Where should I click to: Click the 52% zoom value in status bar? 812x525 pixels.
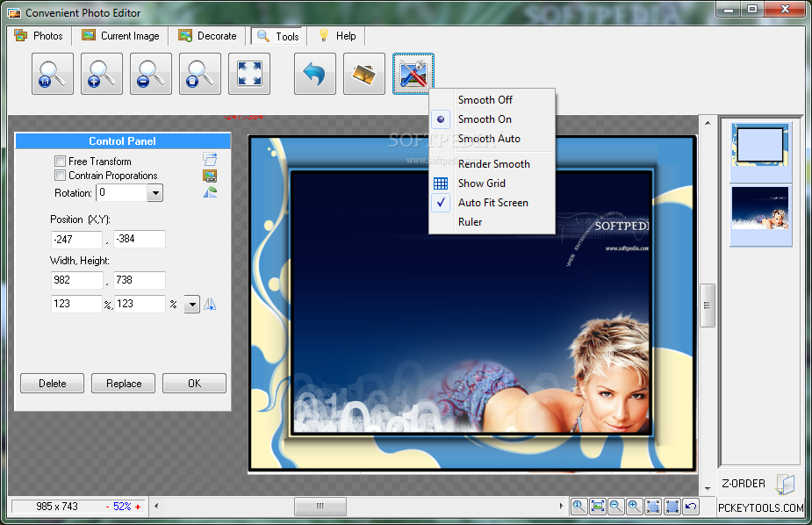[122, 507]
